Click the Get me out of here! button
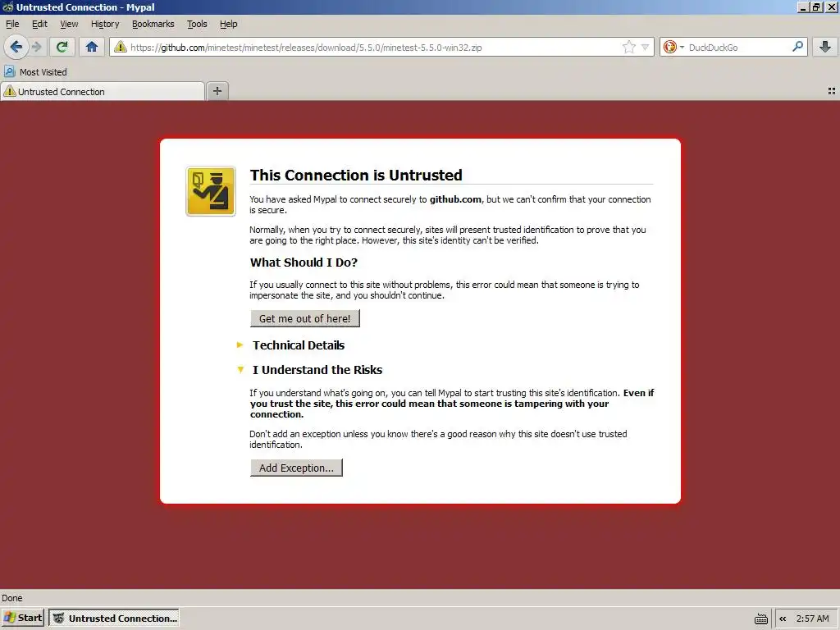The width and height of the screenshot is (840, 630). tap(305, 318)
